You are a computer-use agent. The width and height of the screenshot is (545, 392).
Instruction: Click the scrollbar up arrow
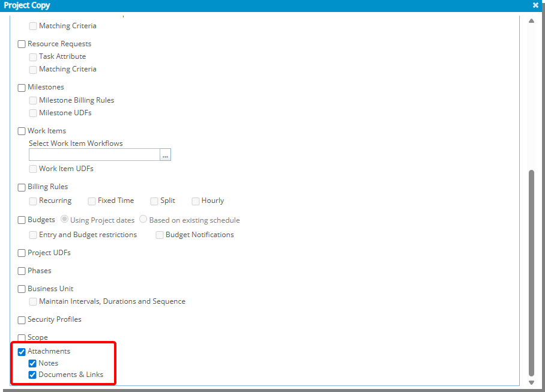(531, 20)
